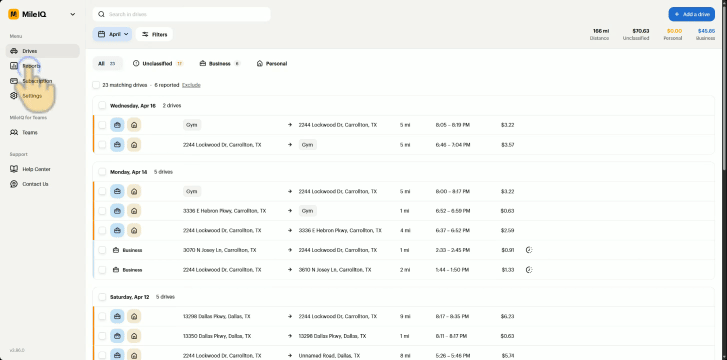Classify first Wednesday drive as business

point(117,125)
